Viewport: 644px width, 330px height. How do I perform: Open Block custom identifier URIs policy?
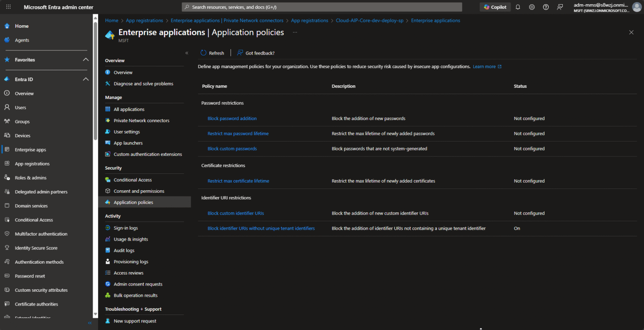pyautogui.click(x=236, y=213)
